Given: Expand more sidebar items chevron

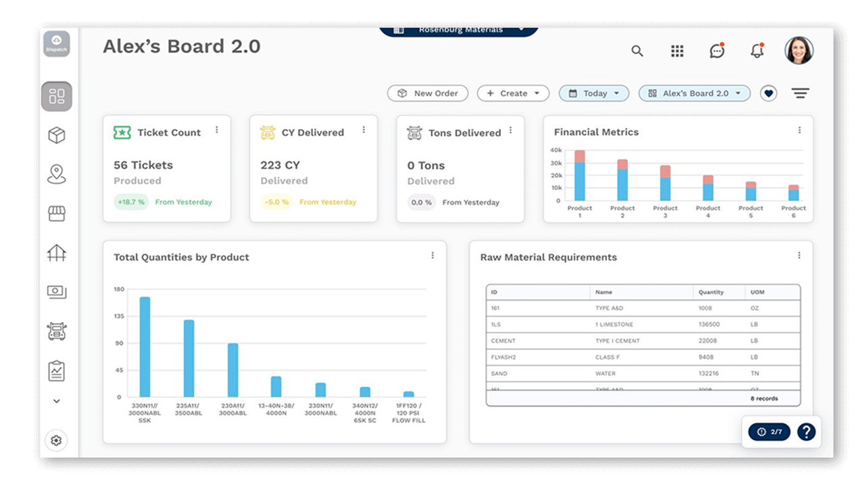Looking at the screenshot, I should [x=57, y=401].
